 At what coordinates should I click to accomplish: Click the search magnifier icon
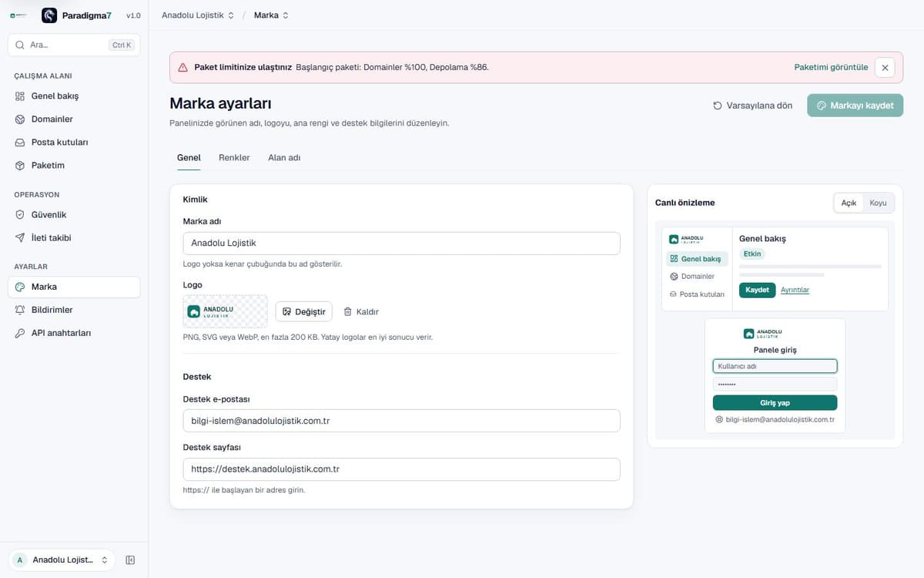[x=20, y=45]
